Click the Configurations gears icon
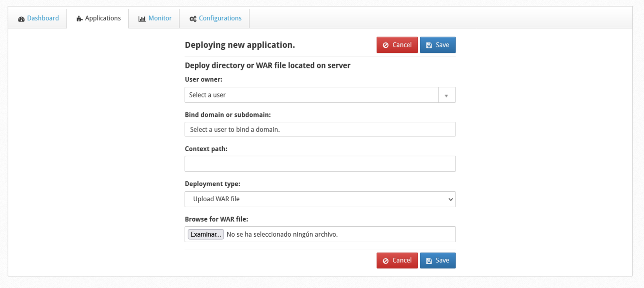 click(193, 19)
